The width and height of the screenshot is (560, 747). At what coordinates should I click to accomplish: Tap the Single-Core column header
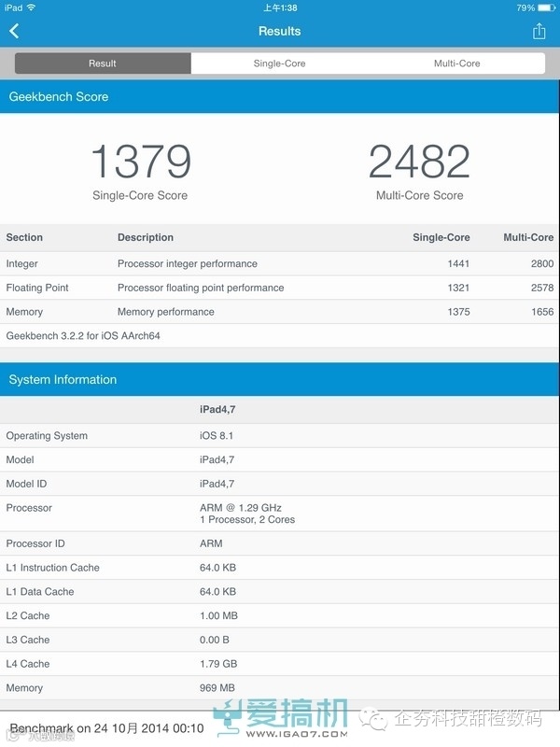coord(441,238)
